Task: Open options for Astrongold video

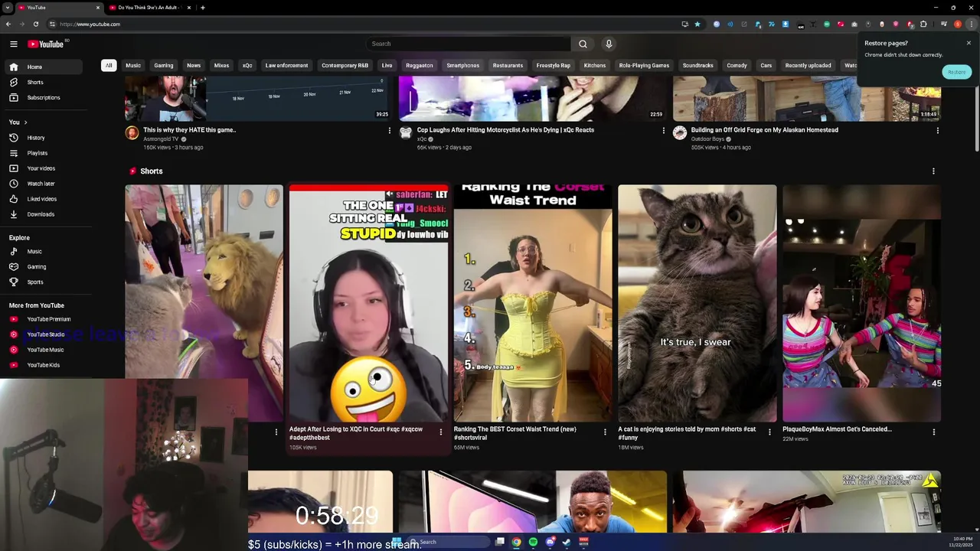Action: 389,131
